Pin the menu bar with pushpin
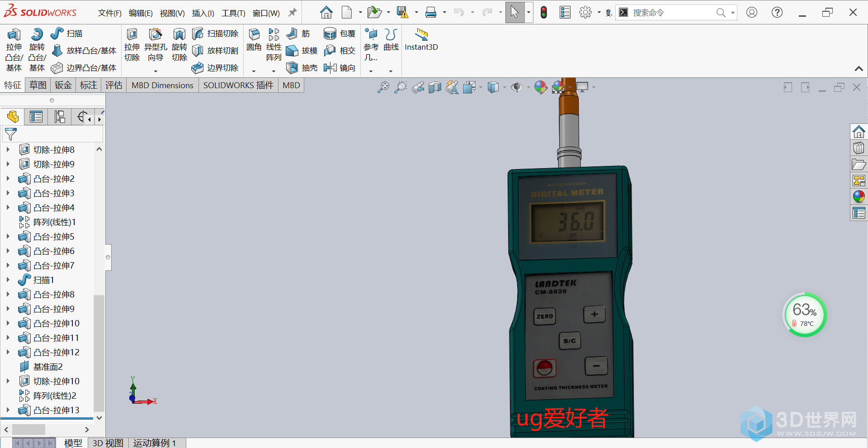This screenshot has width=868, height=448. tap(292, 13)
